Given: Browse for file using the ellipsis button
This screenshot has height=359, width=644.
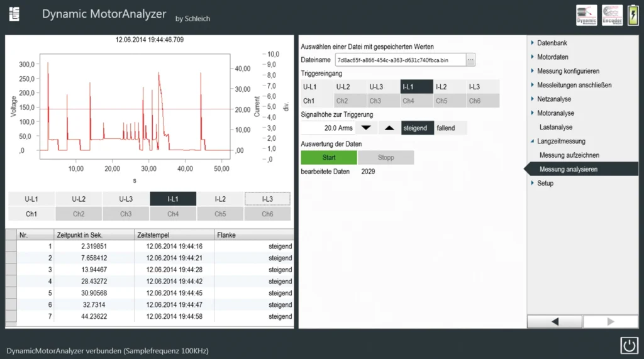Looking at the screenshot, I should (471, 60).
